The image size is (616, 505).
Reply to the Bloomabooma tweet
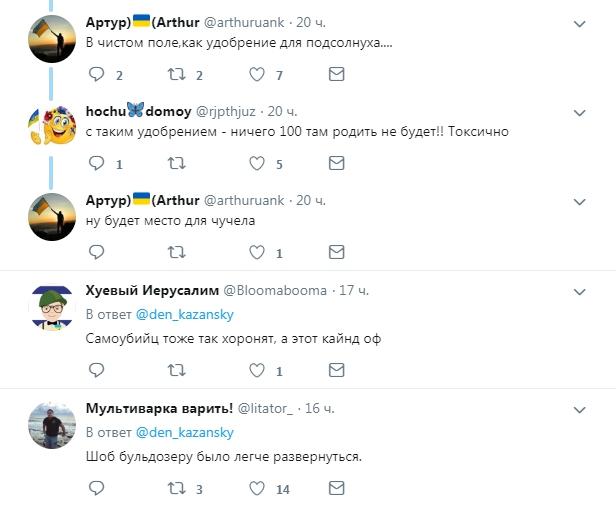point(97,371)
